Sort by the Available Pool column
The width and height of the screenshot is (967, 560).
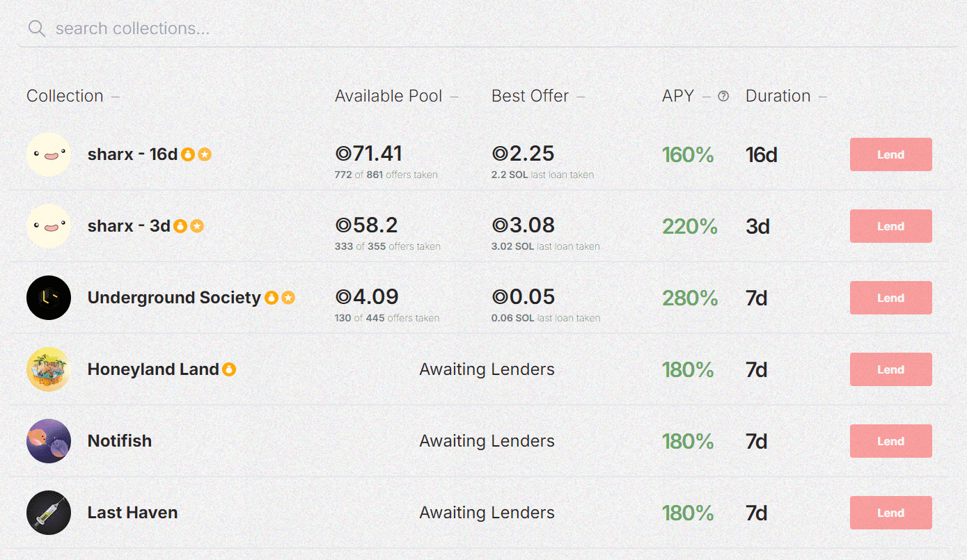tap(388, 96)
